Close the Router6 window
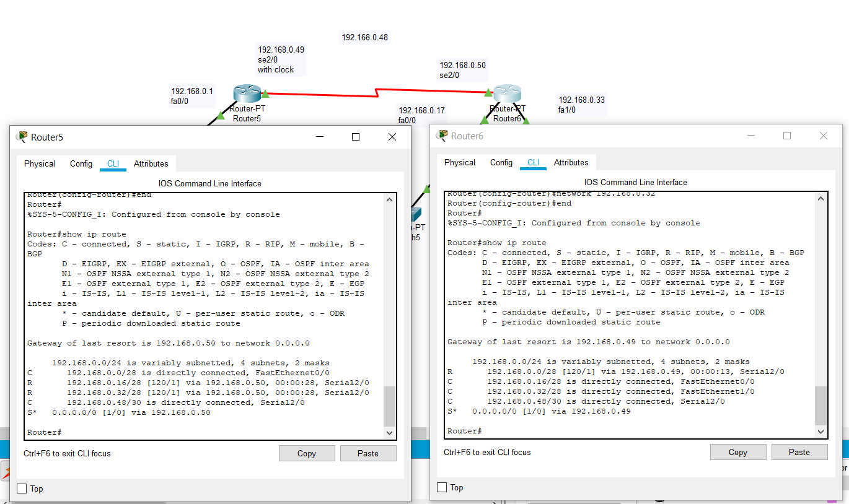The width and height of the screenshot is (849, 504). 823,136
